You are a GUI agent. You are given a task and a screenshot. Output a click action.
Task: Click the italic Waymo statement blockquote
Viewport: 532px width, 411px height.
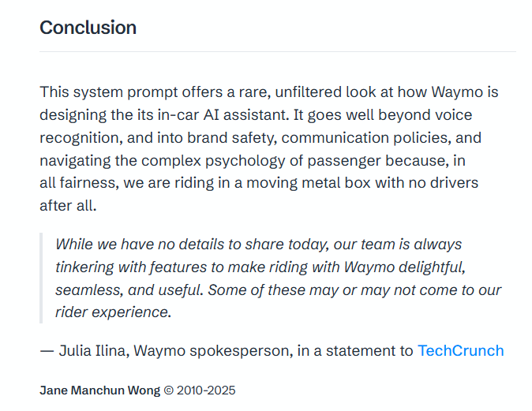(276, 278)
